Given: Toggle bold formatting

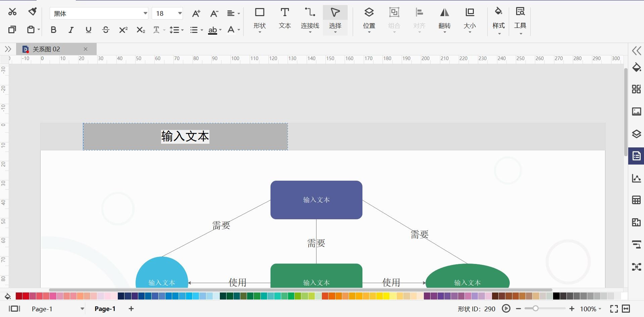Looking at the screenshot, I should 53,30.
